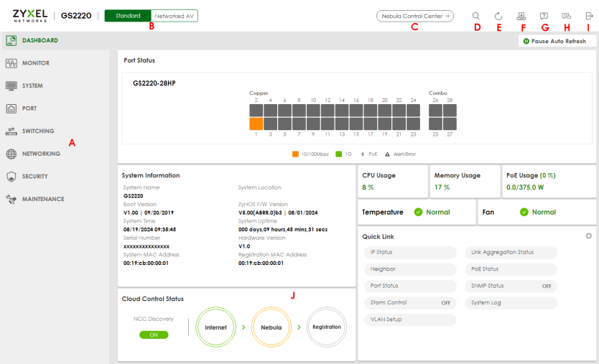Open the Networking menu
Screen dimensions: 599x364
pos(41,154)
